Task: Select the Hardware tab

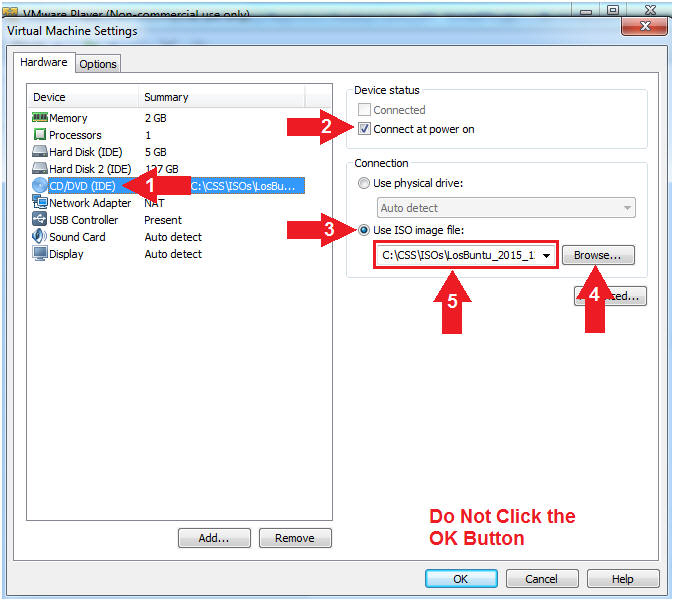Action: tap(44, 62)
